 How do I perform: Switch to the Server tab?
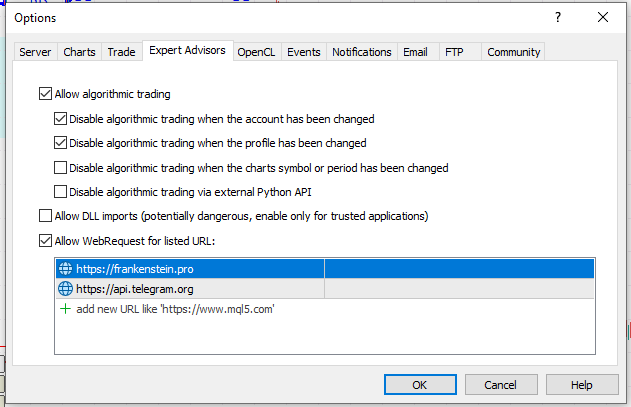[35, 52]
